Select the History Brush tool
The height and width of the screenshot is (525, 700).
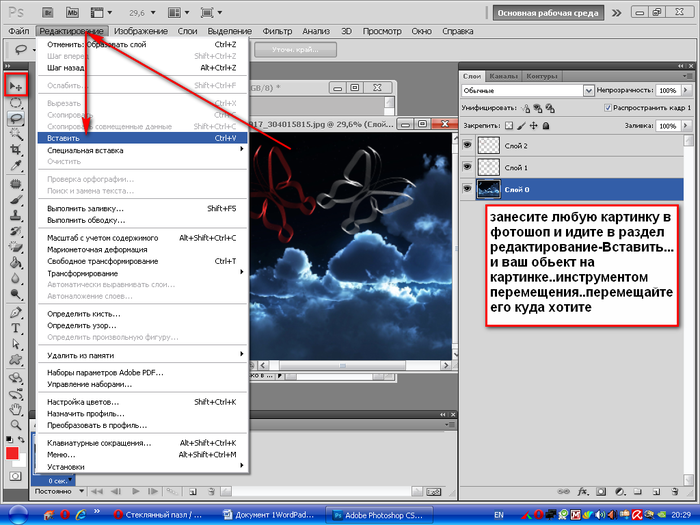pos(16,231)
